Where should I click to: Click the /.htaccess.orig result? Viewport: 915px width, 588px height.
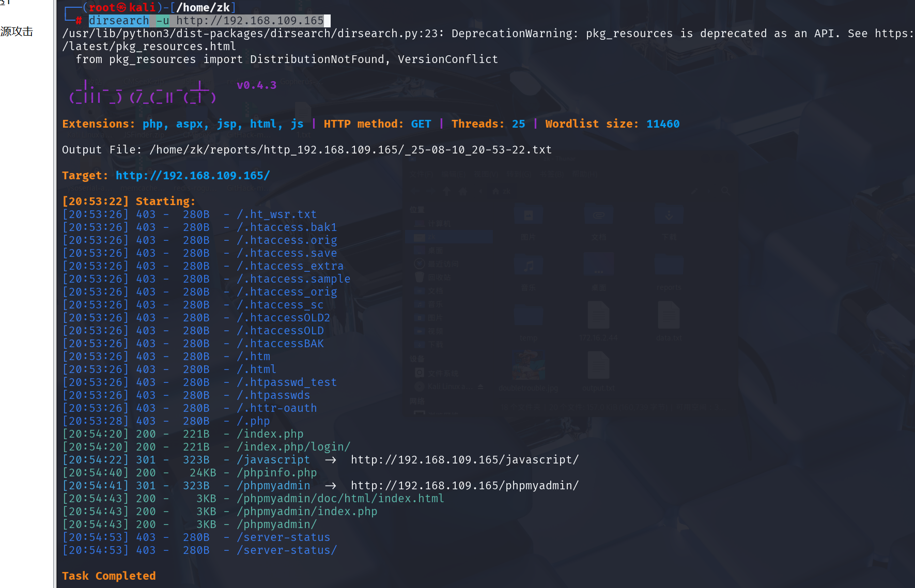287,240
